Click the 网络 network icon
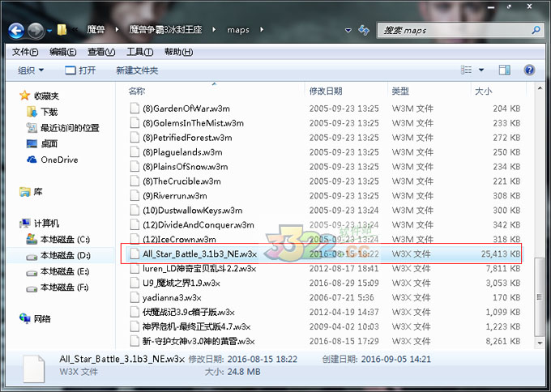The image size is (551, 392). pos(25,318)
